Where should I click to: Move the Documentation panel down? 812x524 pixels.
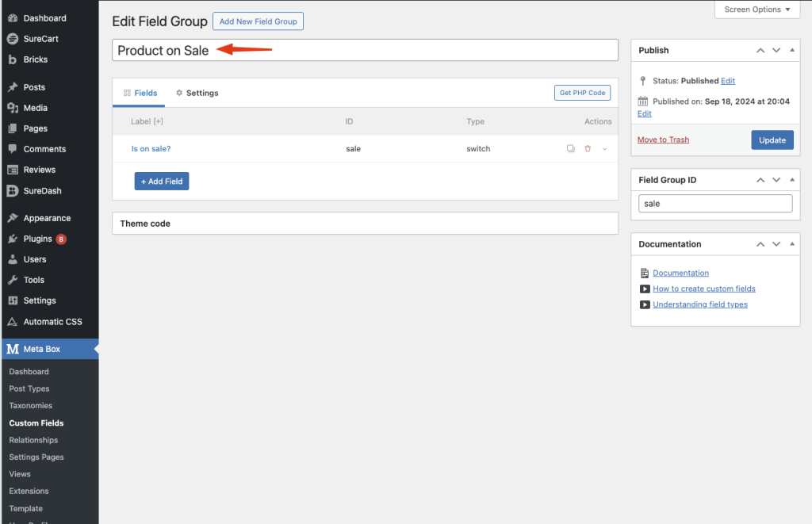(x=776, y=244)
